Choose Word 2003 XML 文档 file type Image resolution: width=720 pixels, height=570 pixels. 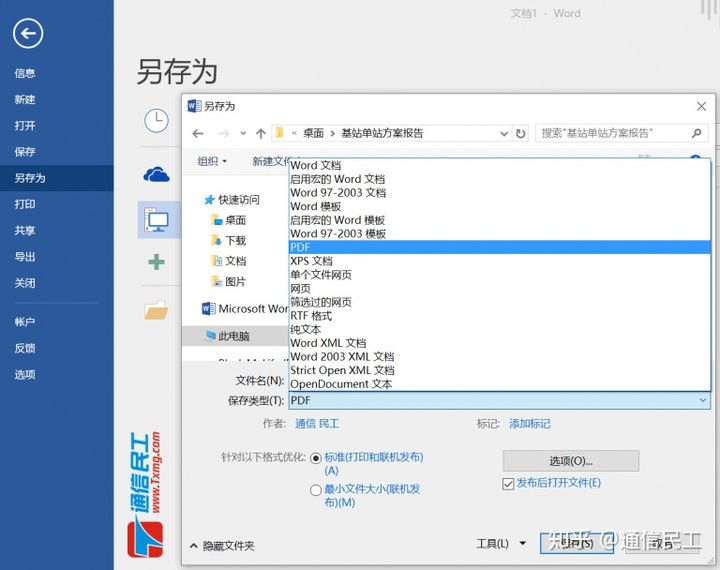click(500, 356)
